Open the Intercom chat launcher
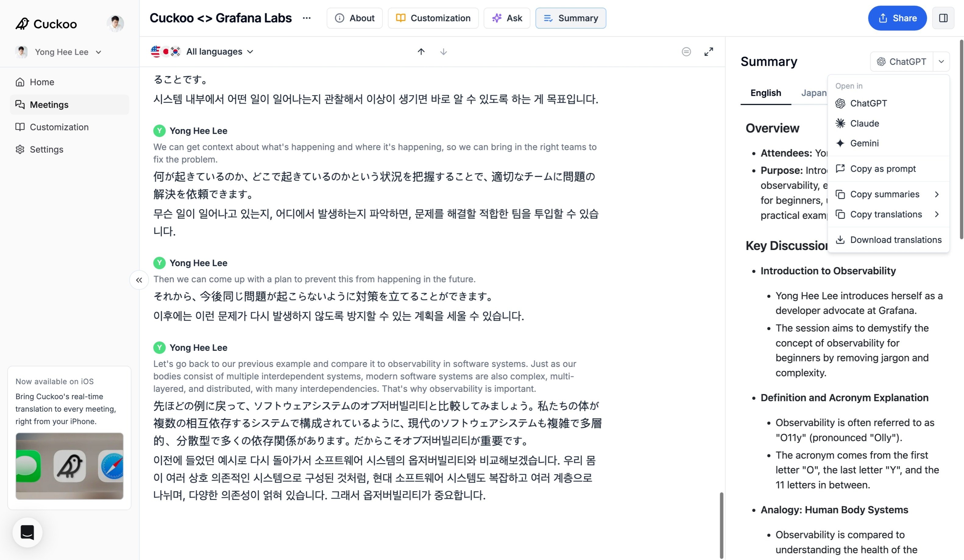This screenshot has height=560, width=964. pos(27,532)
